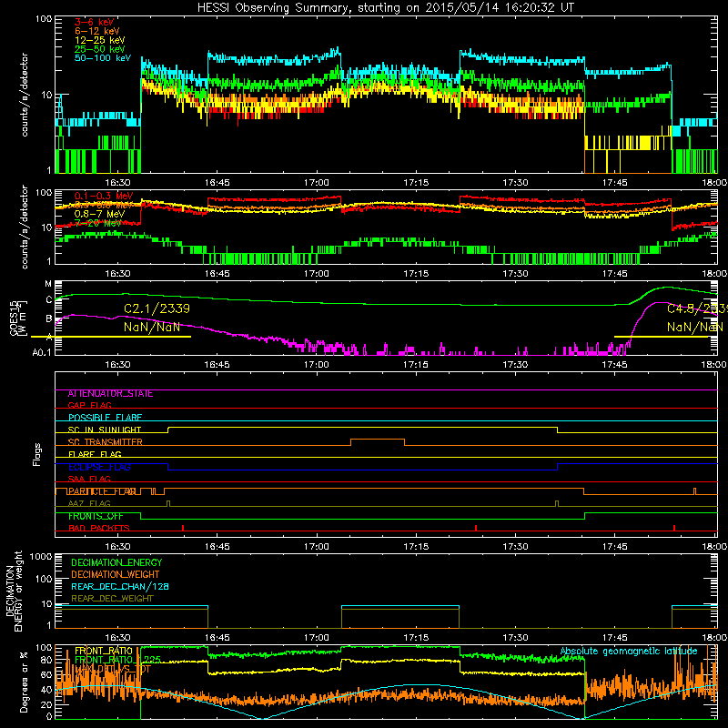This screenshot has width=728, height=728.
Task: Pick the yellow 12-25 keV legend label
Action: tap(100, 40)
